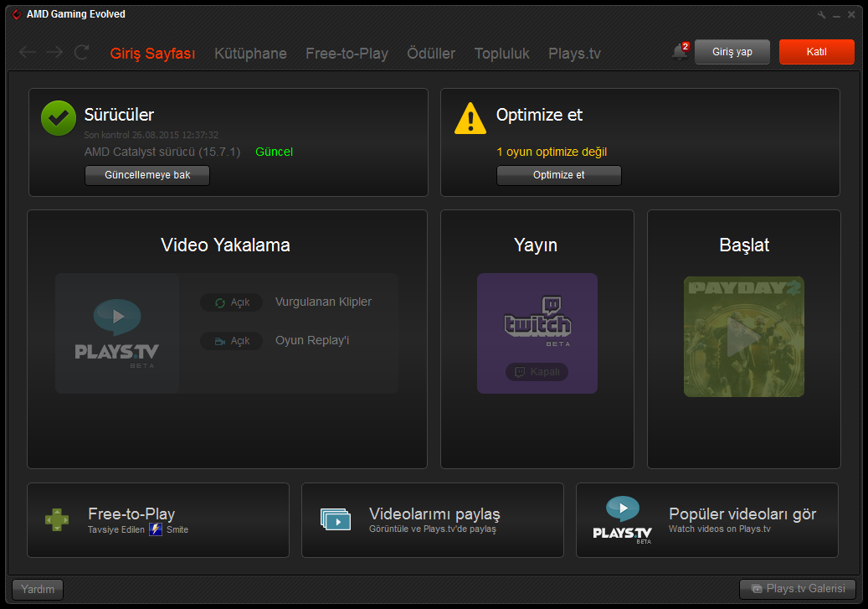This screenshot has height=609, width=868.
Task: Click the Optimize et button
Action: click(x=559, y=175)
